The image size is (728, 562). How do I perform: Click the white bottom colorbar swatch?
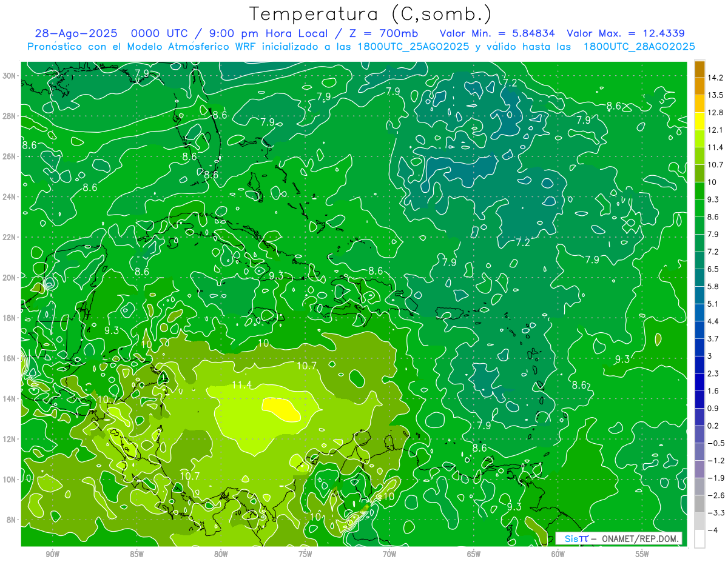coord(699,539)
